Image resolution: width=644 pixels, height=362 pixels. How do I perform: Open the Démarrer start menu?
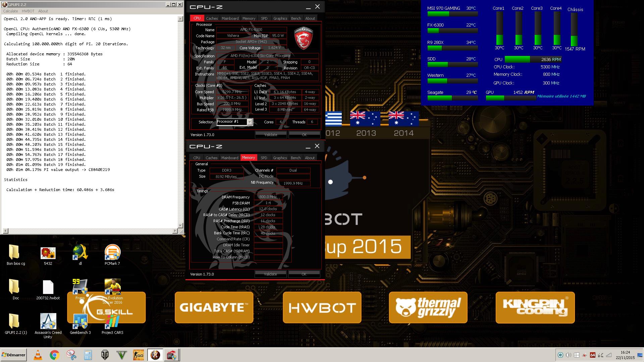tap(13, 355)
